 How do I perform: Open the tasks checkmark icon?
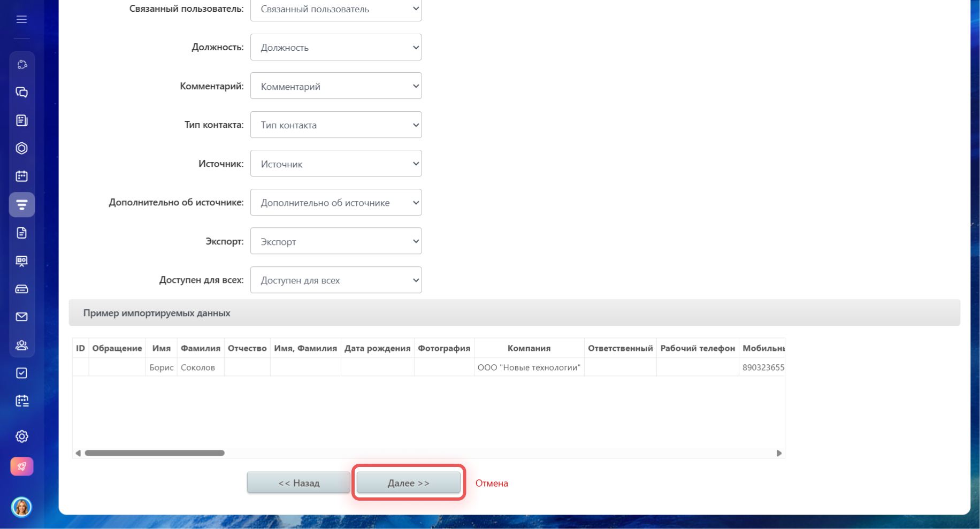(x=21, y=373)
